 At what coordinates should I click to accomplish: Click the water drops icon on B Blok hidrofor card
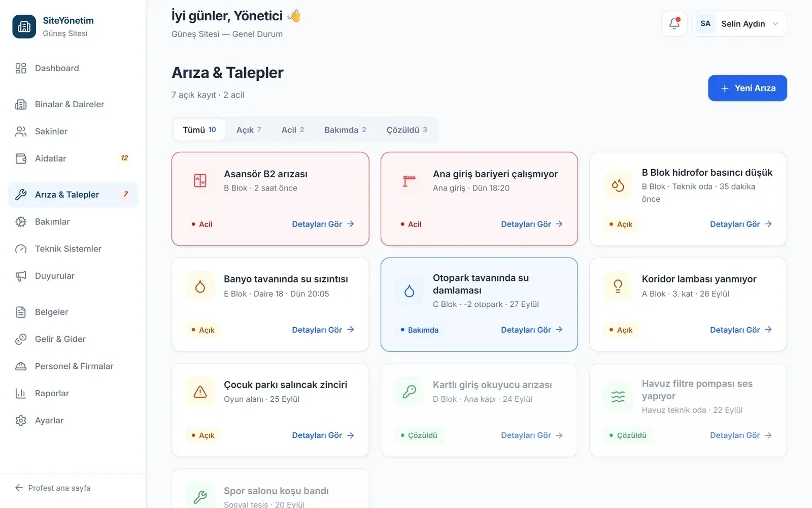[618, 185]
